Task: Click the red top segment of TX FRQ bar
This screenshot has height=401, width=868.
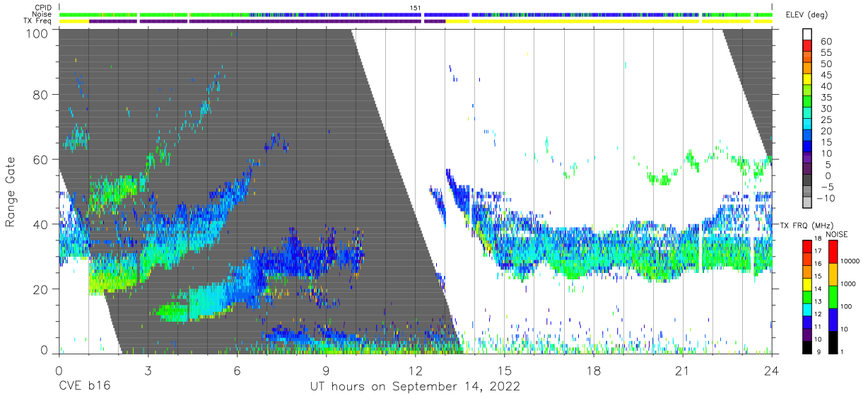Action: tap(809, 245)
